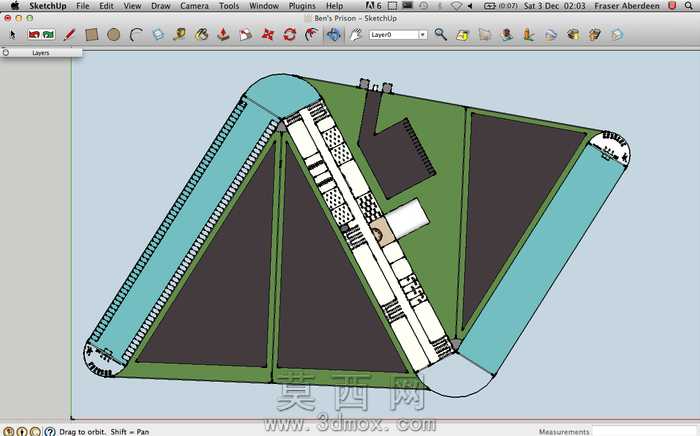Click the Add New Building icon
The height and width of the screenshot is (436, 700).
[x=529, y=34]
